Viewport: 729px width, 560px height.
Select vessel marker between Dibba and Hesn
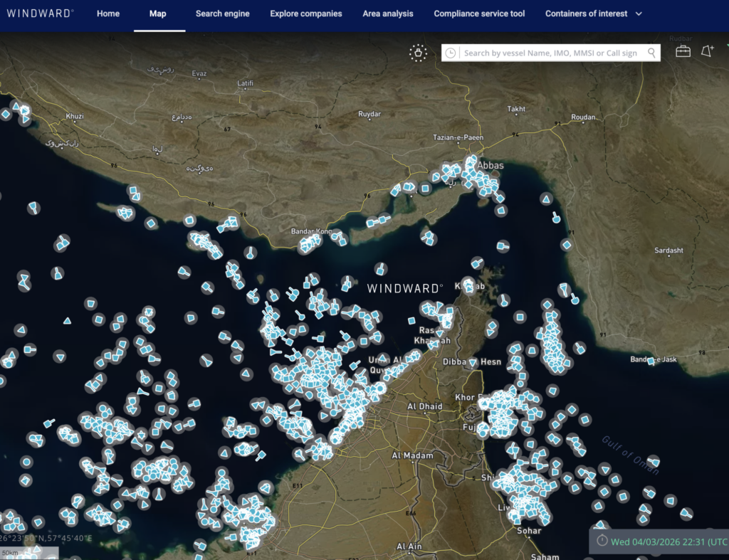click(473, 362)
